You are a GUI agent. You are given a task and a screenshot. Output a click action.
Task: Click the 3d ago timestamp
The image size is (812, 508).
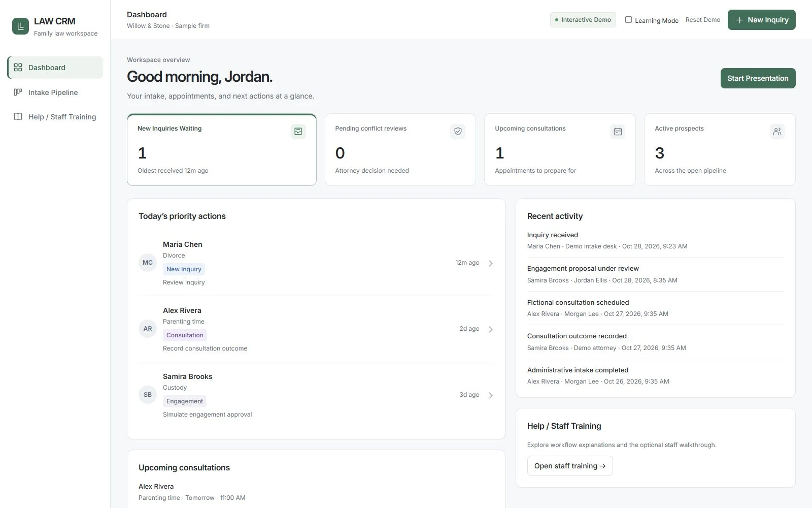[x=469, y=395]
